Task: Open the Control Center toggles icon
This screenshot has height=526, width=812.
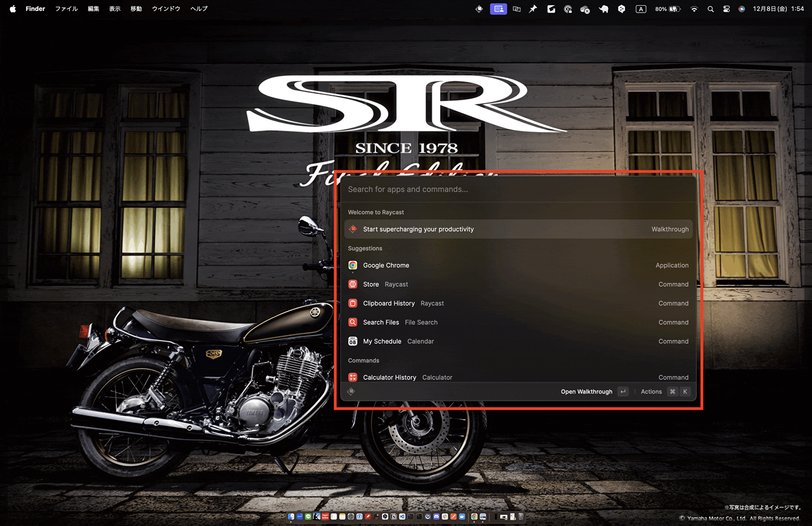Action: point(726,9)
